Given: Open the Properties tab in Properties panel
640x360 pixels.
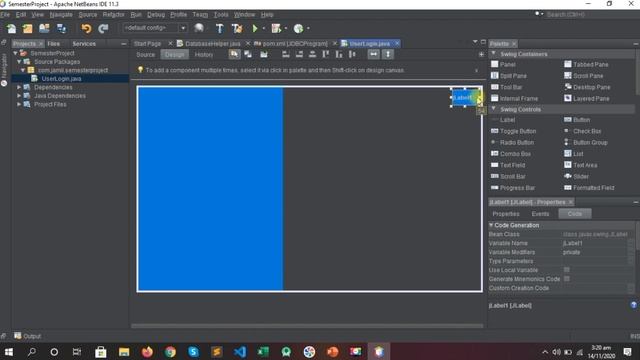Looking at the screenshot, I should 506,214.
